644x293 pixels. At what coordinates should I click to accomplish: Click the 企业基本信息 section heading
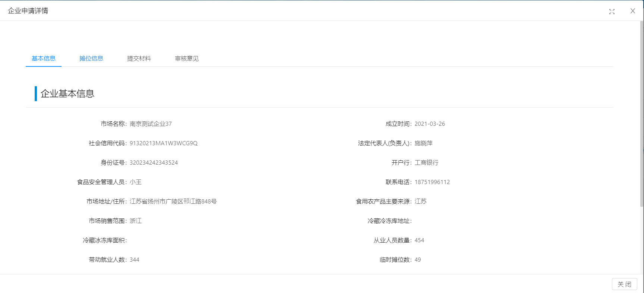click(67, 94)
